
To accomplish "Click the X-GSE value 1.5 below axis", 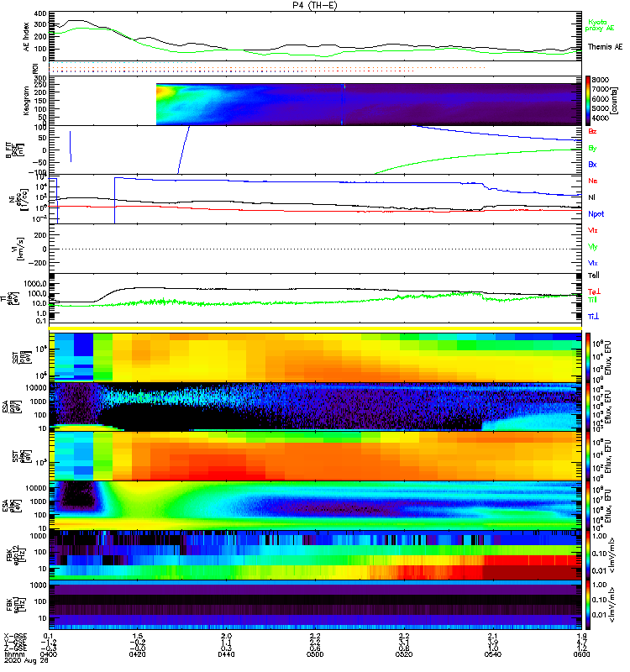I will pyautogui.click(x=137, y=636).
